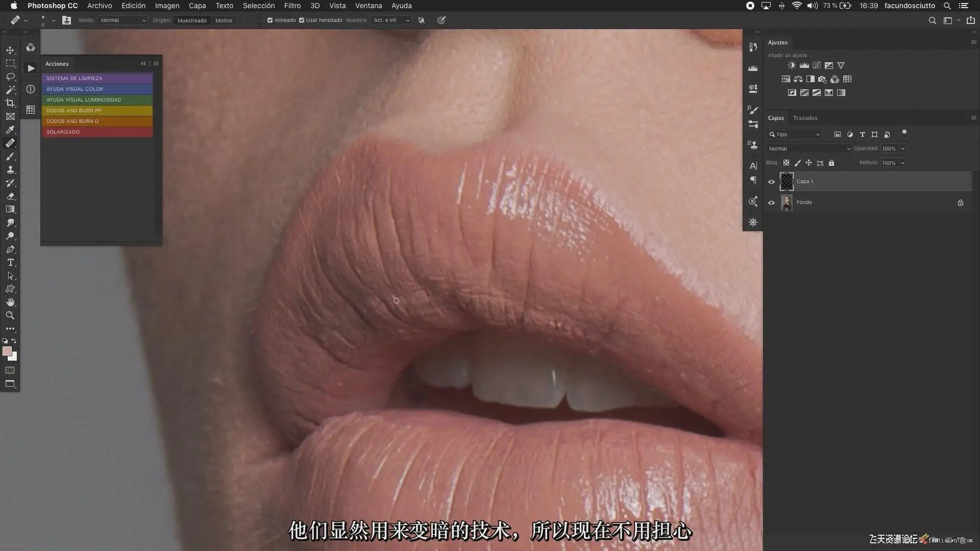The height and width of the screenshot is (551, 980).
Task: Select the Fondo layer thumbnail
Action: click(787, 203)
